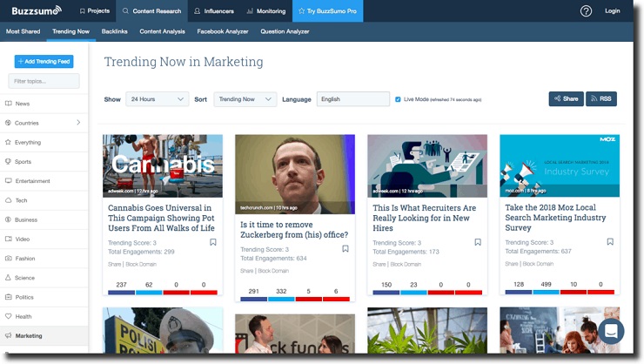Click the police statue thumbnail

[163, 330]
